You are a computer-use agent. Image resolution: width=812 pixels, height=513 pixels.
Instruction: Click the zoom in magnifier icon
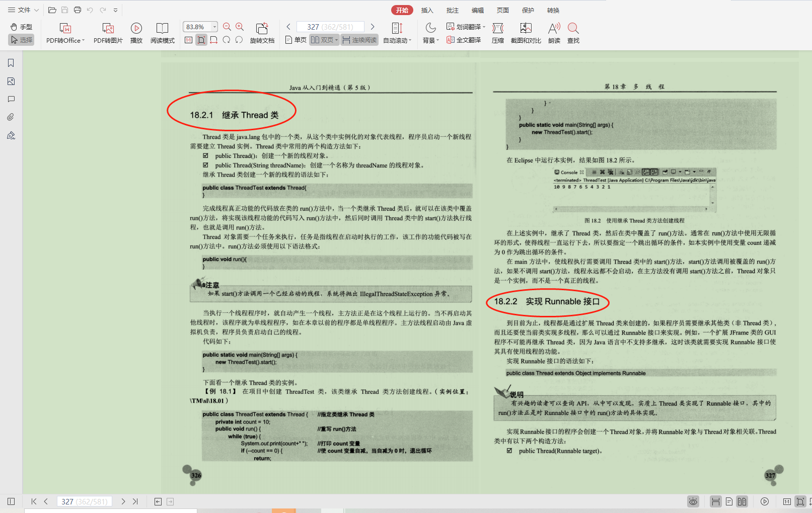coord(240,27)
